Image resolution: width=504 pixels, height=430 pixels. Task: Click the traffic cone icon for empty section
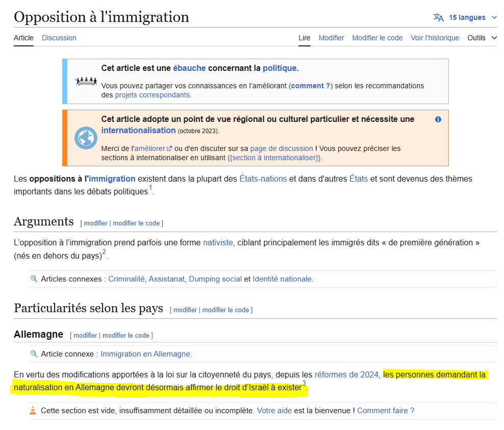click(x=33, y=411)
